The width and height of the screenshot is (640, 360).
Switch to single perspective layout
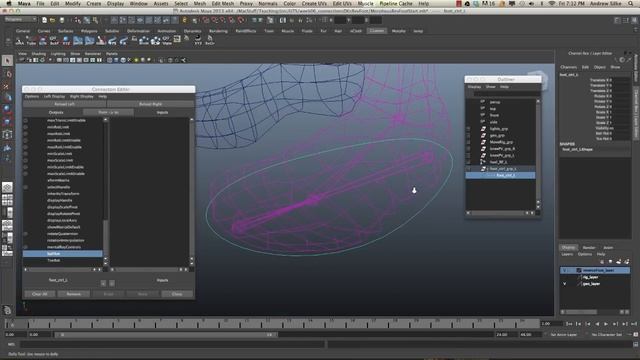click(7, 187)
